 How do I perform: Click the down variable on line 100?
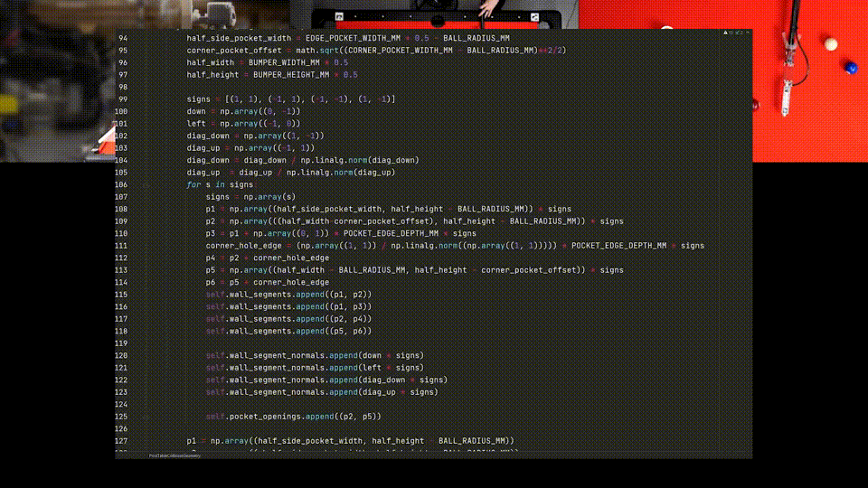coord(196,111)
